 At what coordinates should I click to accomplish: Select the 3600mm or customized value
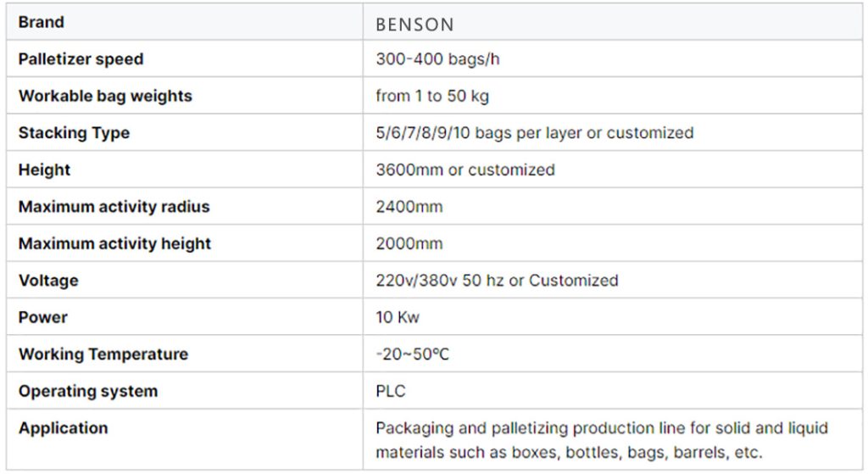click(465, 170)
